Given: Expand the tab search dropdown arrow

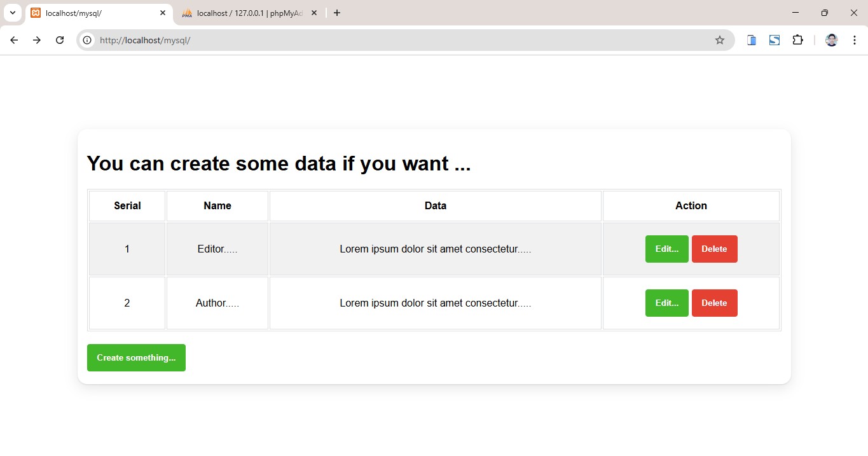Looking at the screenshot, I should point(12,13).
